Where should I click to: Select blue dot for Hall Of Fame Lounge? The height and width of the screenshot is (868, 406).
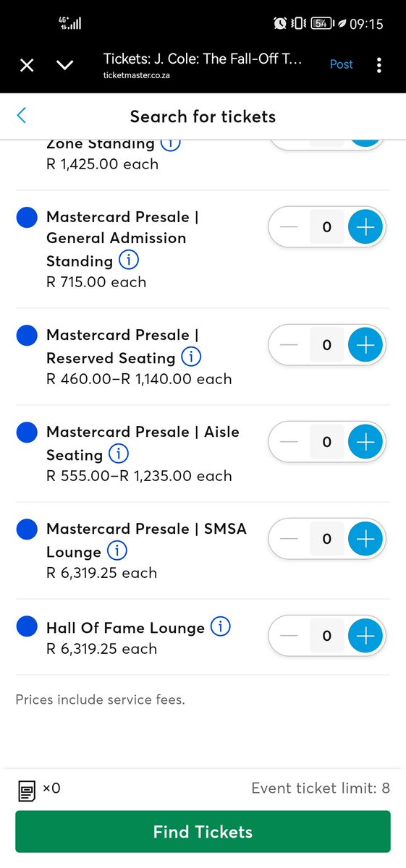click(x=27, y=626)
